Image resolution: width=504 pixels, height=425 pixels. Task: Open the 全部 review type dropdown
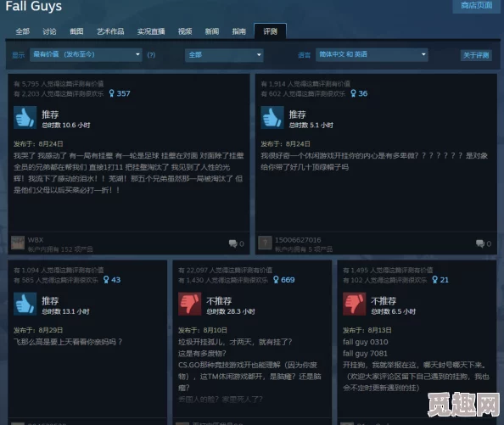224,55
